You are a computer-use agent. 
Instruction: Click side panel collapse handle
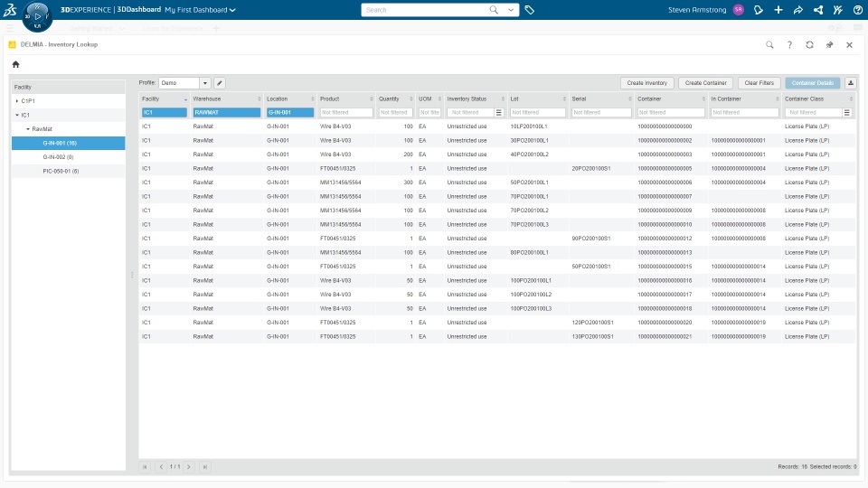click(132, 275)
